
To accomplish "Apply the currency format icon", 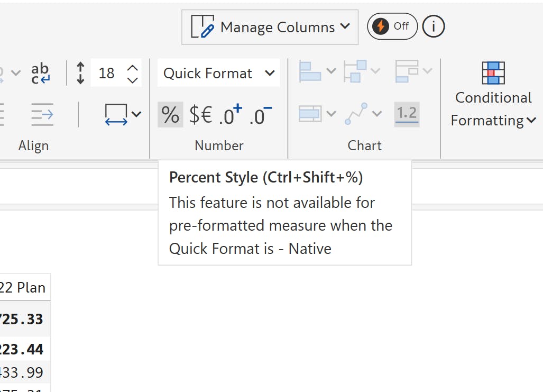I will click(x=200, y=115).
